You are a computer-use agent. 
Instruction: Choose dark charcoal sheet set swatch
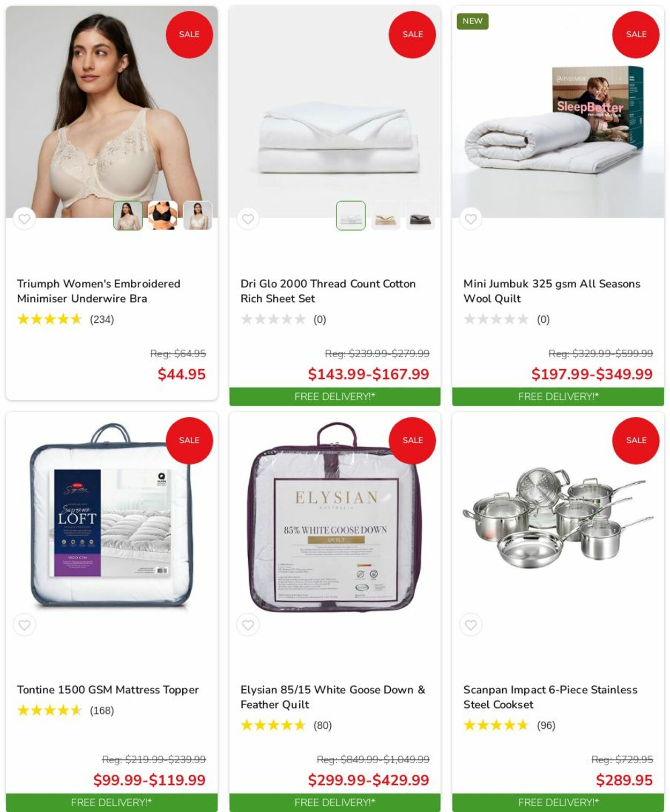(421, 216)
